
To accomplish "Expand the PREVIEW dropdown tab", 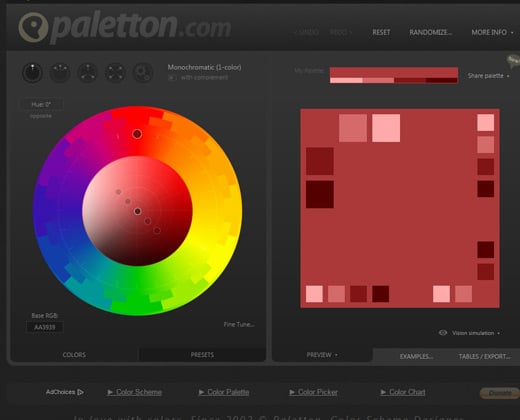I will [x=322, y=355].
